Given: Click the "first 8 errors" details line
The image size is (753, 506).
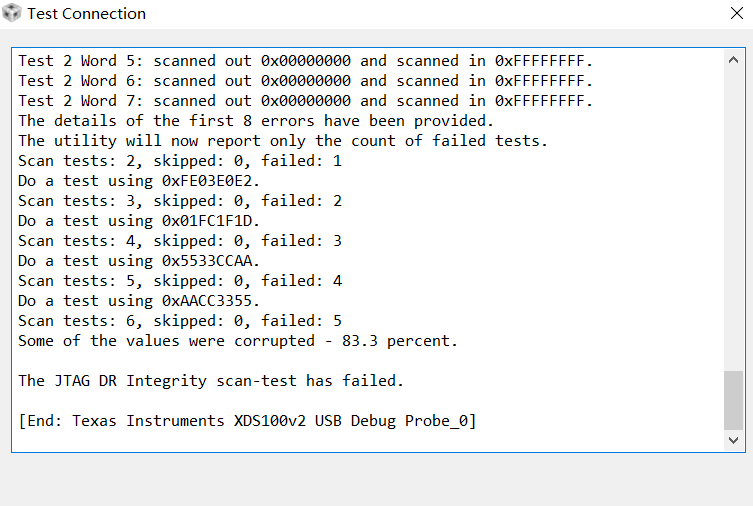Looking at the screenshot, I should (255, 121).
